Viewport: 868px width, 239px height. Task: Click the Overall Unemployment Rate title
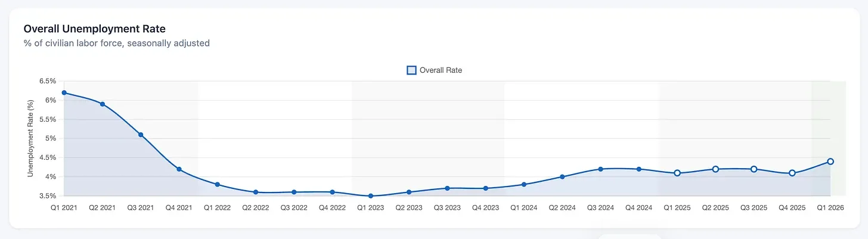[94, 29]
